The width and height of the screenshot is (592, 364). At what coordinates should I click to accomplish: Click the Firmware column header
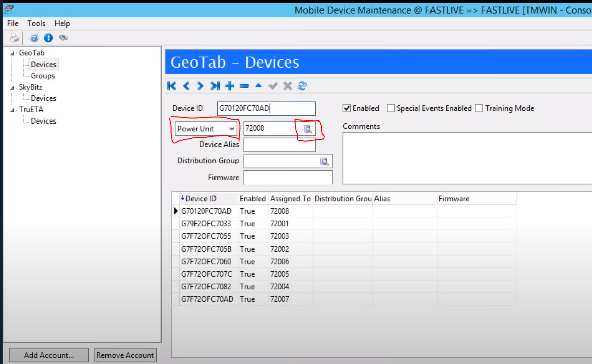(x=476, y=199)
